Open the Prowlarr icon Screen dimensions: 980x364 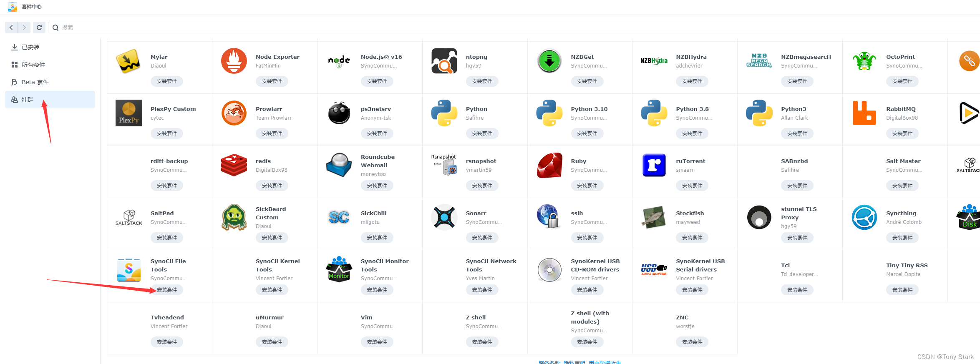pyautogui.click(x=234, y=113)
